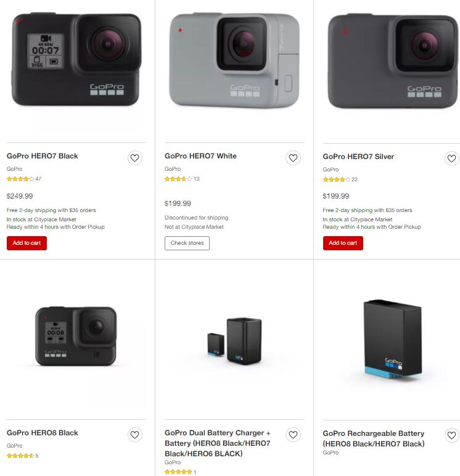Favorite the Dual Battery Charger with heart icon
The width and height of the screenshot is (460, 476).
click(293, 435)
